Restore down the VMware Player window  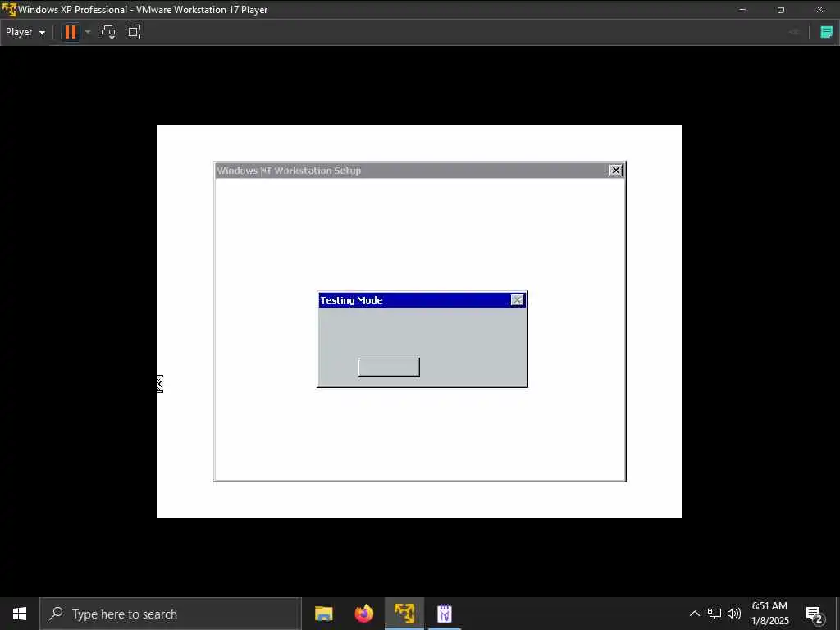point(781,10)
